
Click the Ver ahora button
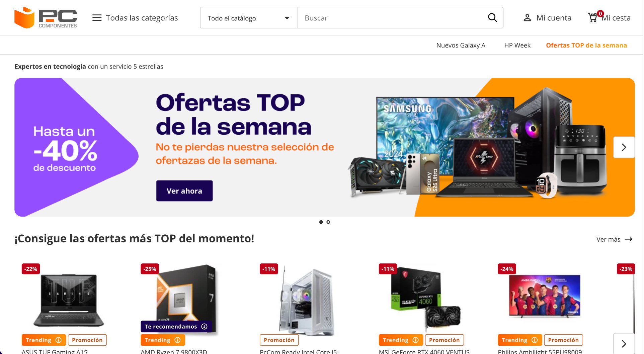(184, 191)
